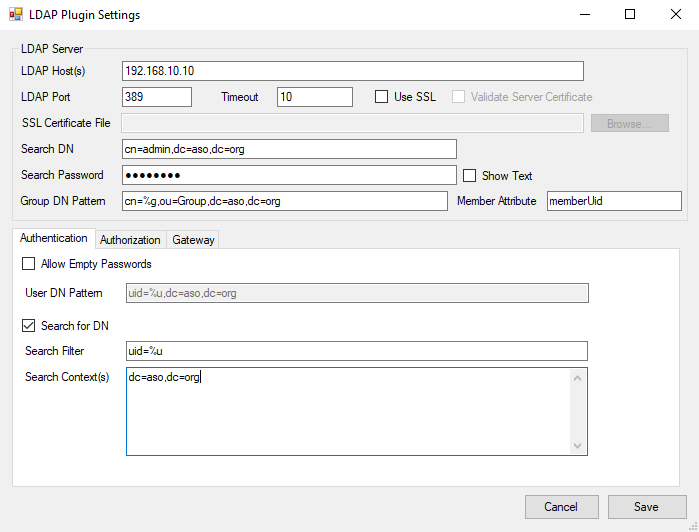Click the LDAP Plugin Settings window icon
Image resolution: width=699 pixels, height=532 pixels.
[x=16, y=15]
